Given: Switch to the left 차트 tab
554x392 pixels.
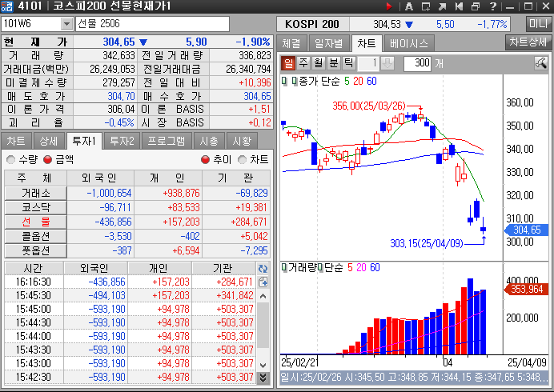Looking at the screenshot, I should click(x=16, y=142).
